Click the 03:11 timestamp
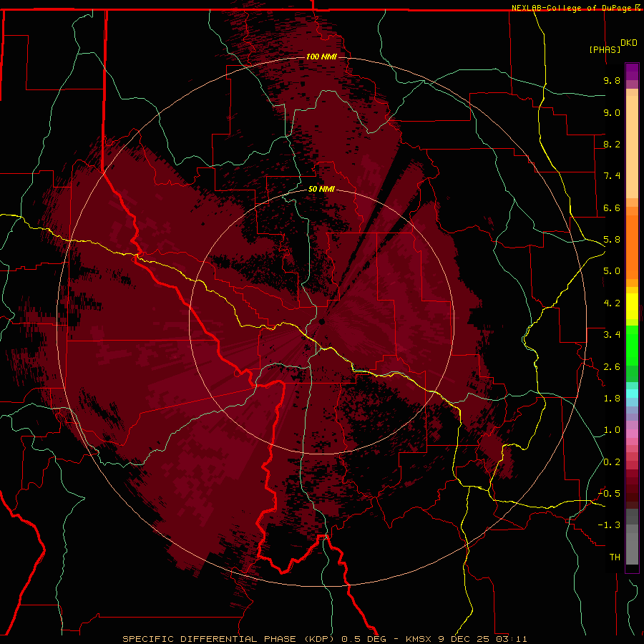Screen dimensions: 644x644 click(512, 639)
